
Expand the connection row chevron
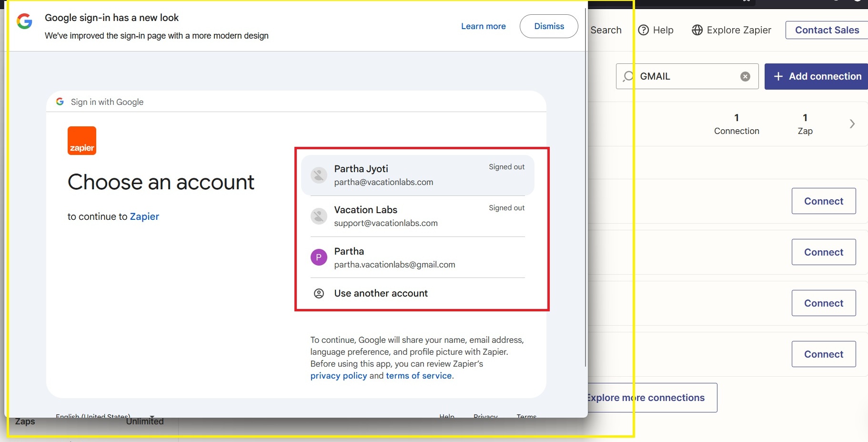(x=852, y=124)
